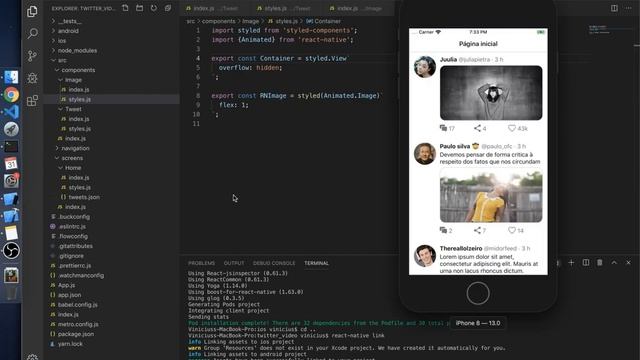Tap heart icon on Juulia's tweet

pos(511,128)
